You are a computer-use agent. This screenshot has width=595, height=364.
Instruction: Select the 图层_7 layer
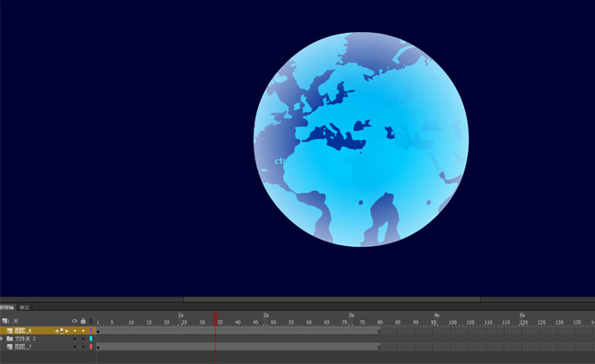pos(23,347)
